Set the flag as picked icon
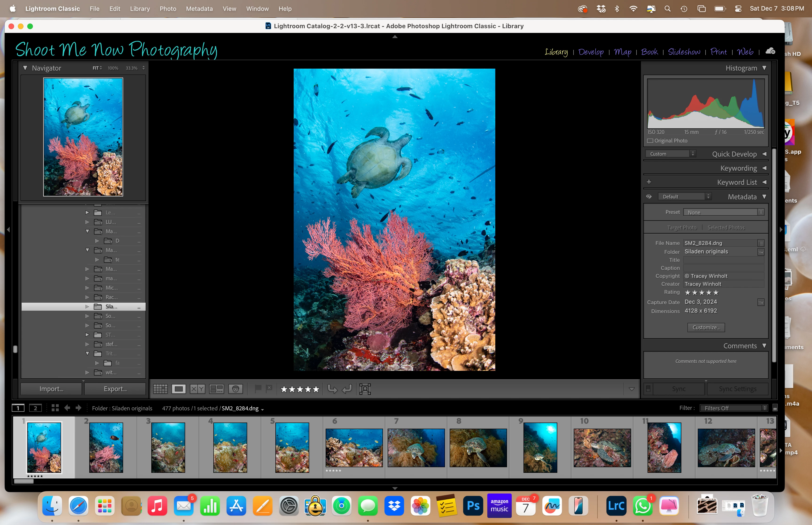This screenshot has height=525, width=812. pos(258,389)
